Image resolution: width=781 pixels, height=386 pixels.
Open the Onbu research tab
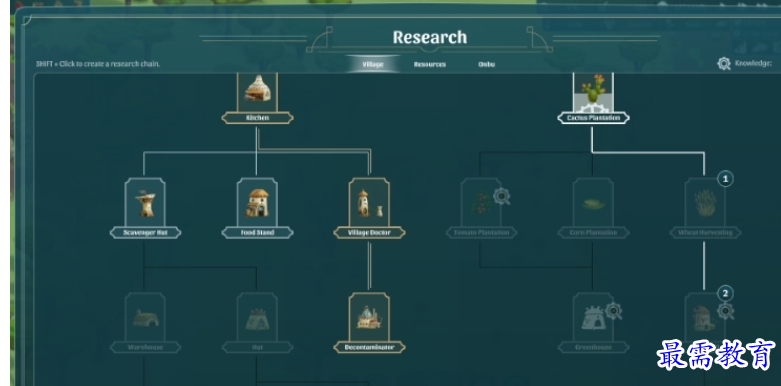tap(486, 64)
